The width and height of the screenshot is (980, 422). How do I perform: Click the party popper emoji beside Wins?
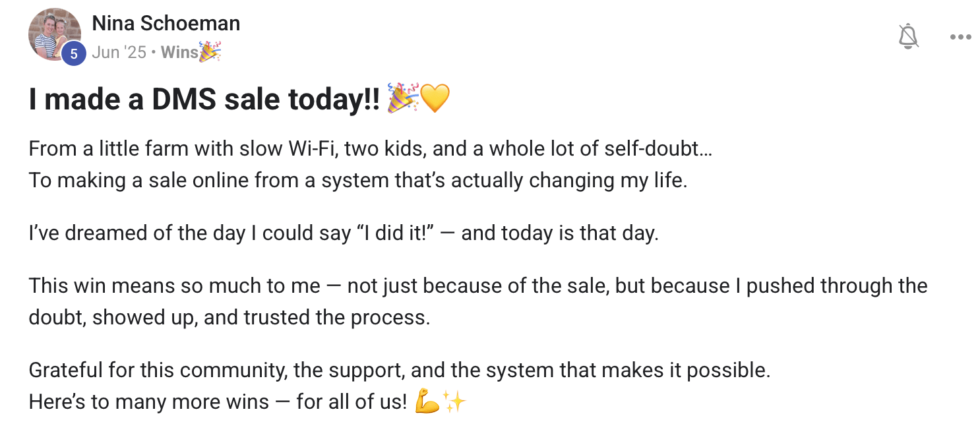(x=210, y=52)
